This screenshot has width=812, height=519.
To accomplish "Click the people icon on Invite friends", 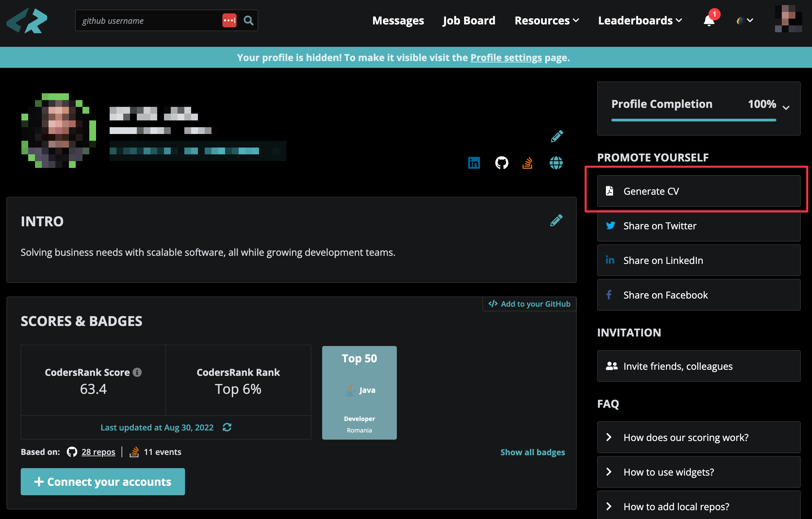I will (612, 366).
